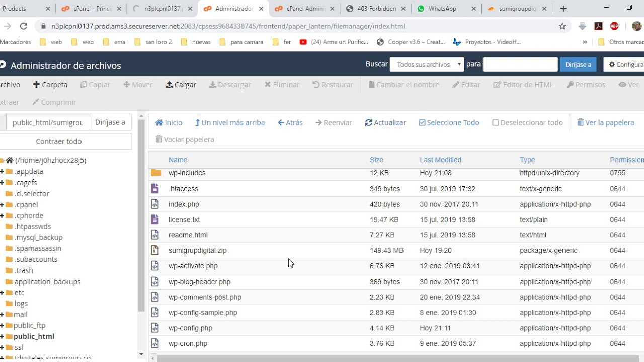Switch to the WhatsApp browser tab
644x362 pixels.
[446, 9]
